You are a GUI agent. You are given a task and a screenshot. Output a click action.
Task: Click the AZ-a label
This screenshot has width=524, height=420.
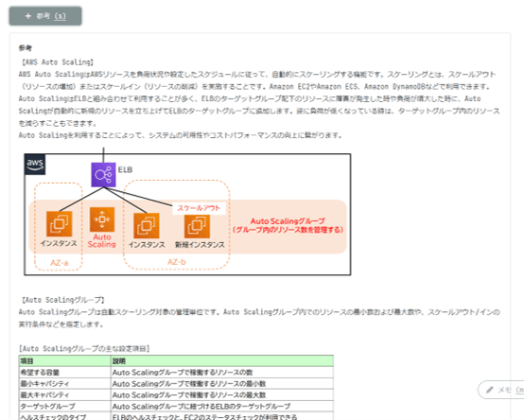(60, 263)
